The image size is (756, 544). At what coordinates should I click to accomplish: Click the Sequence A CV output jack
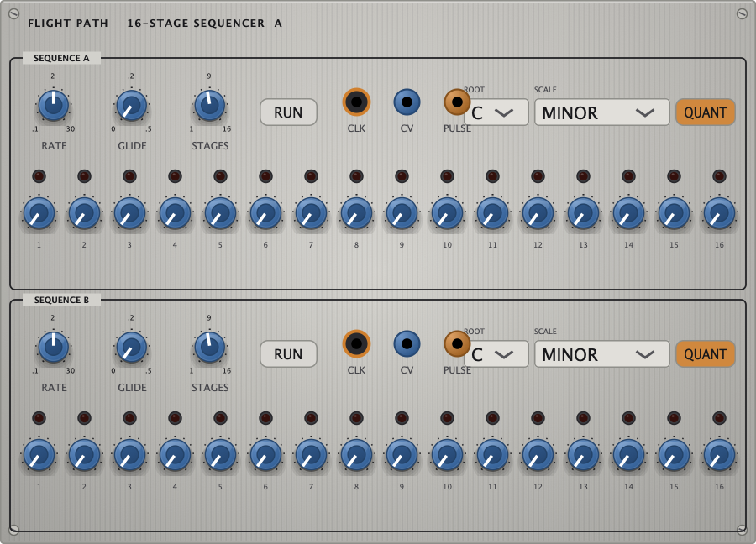[x=407, y=102]
